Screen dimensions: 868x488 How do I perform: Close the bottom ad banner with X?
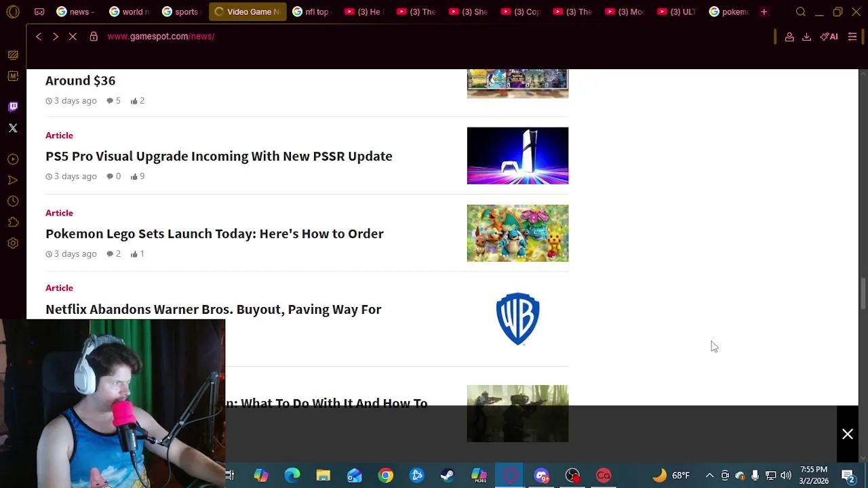click(848, 434)
